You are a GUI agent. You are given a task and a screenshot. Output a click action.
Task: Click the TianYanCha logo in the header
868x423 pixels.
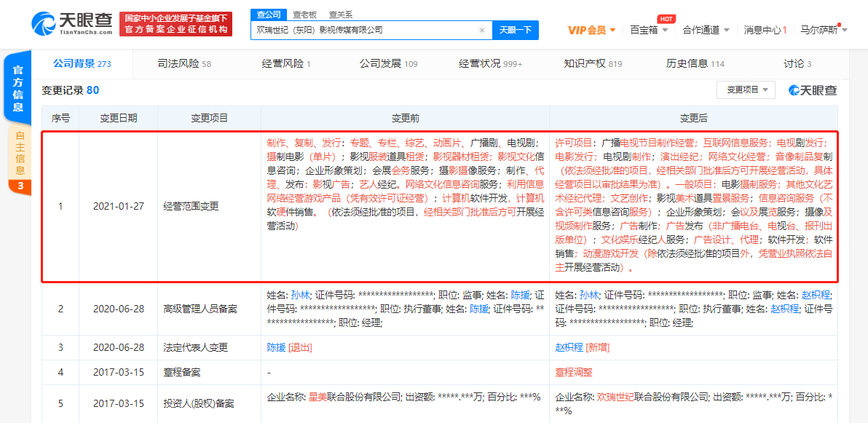click(72, 24)
